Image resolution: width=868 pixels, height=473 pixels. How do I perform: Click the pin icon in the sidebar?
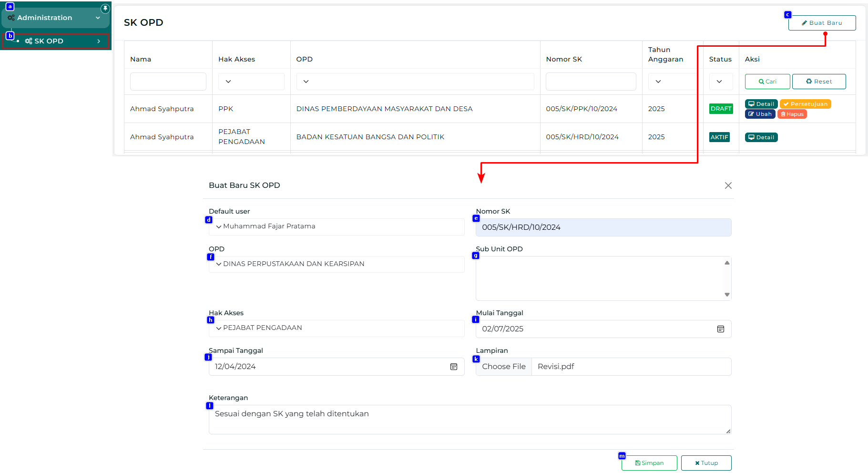(105, 9)
